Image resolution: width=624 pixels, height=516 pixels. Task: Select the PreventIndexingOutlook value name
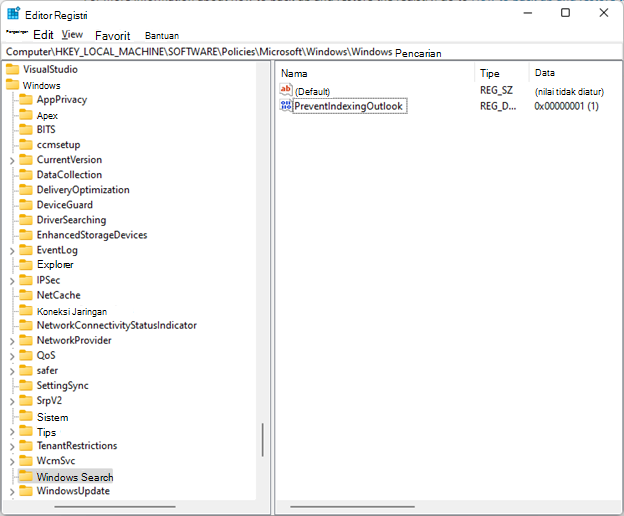pyautogui.click(x=349, y=106)
